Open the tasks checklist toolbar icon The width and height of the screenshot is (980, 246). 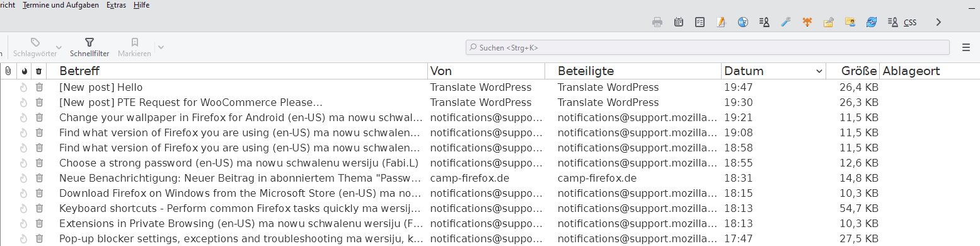pos(700,22)
